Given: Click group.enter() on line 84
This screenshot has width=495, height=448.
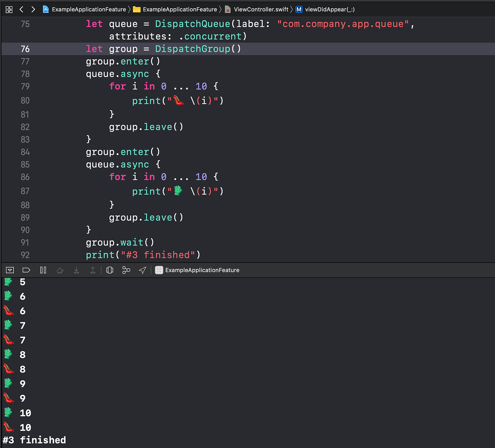Looking at the screenshot, I should click(x=123, y=152).
